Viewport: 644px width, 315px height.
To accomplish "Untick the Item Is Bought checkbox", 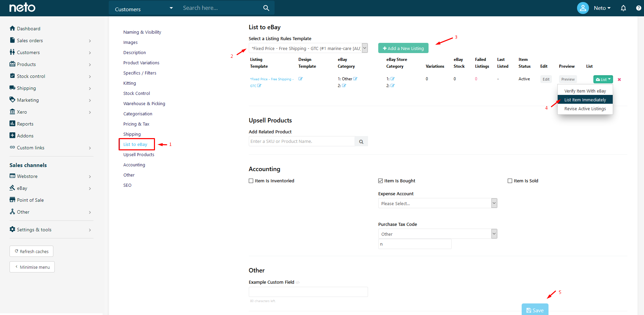I will click(381, 181).
